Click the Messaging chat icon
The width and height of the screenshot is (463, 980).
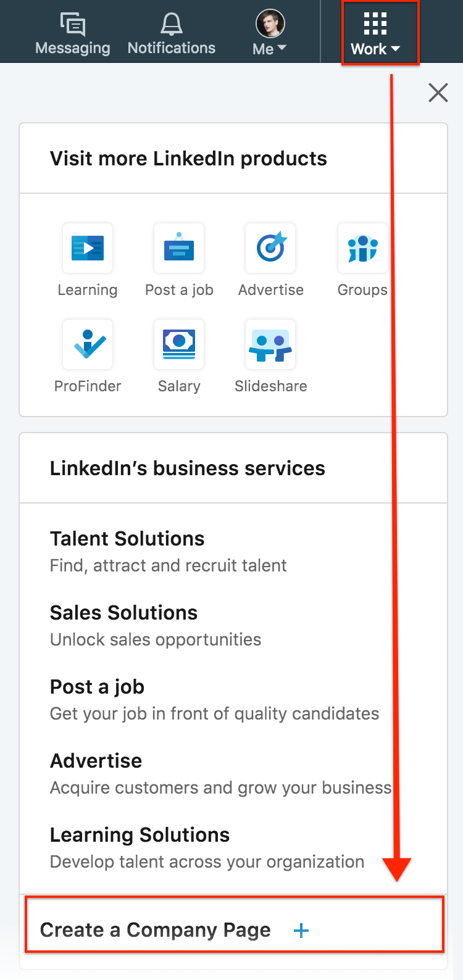click(72, 23)
